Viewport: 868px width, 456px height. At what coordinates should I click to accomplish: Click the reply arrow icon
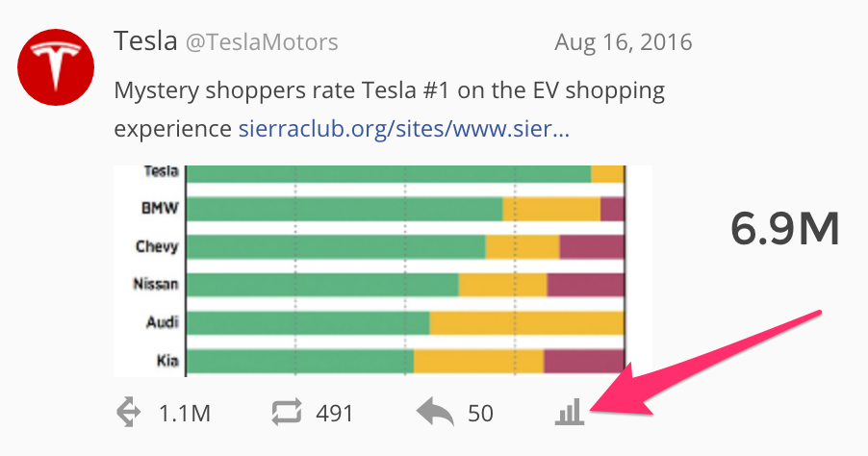coord(436,413)
